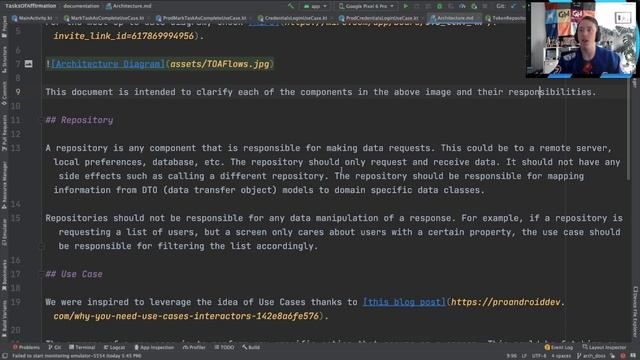Collapse the Use Case heading fold marker
This screenshot has height=360, width=640.
click(42, 274)
